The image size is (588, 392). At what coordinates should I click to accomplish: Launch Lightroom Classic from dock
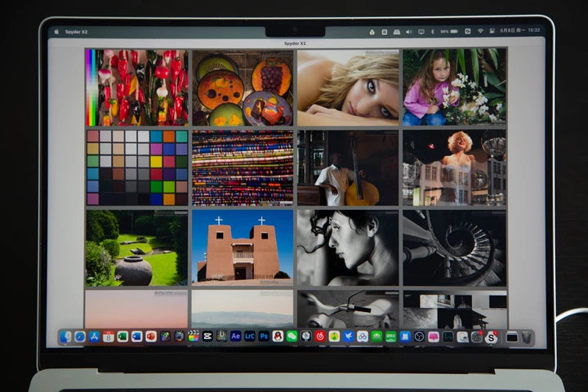click(250, 336)
